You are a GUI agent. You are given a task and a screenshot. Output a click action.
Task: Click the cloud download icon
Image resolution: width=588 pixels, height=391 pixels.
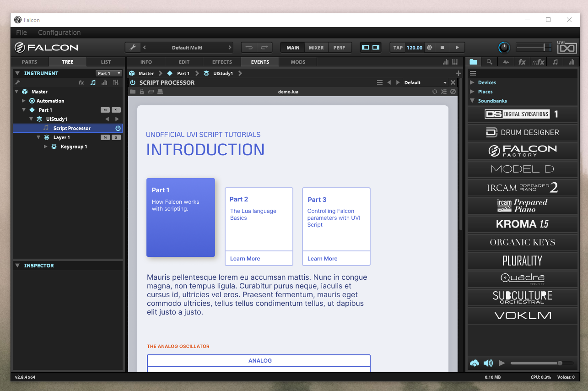[x=475, y=363]
